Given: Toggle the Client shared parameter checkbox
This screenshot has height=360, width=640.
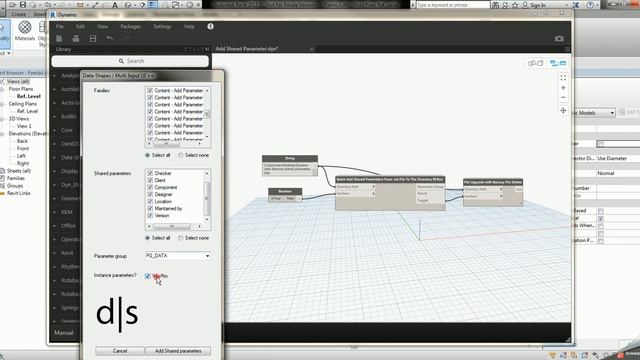Looking at the screenshot, I should [x=150, y=180].
